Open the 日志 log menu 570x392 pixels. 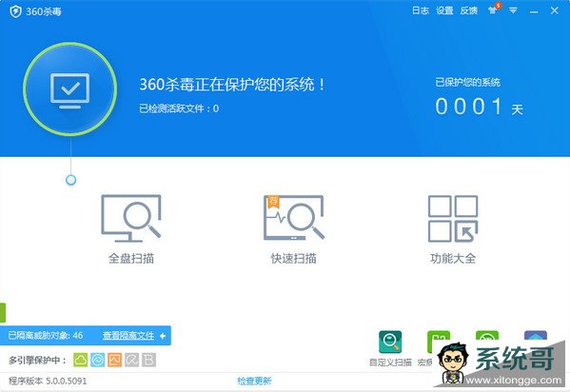tap(421, 10)
